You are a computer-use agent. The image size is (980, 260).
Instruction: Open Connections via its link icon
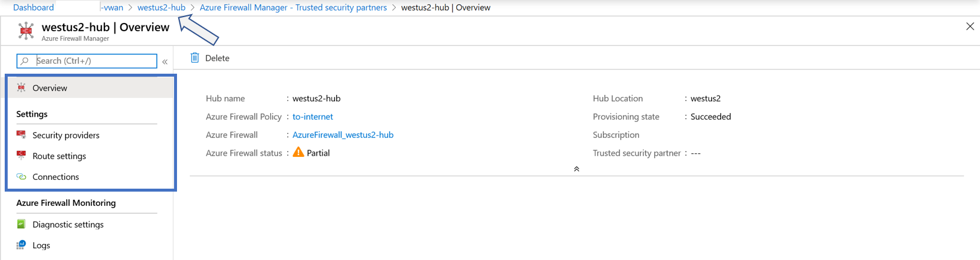click(21, 177)
